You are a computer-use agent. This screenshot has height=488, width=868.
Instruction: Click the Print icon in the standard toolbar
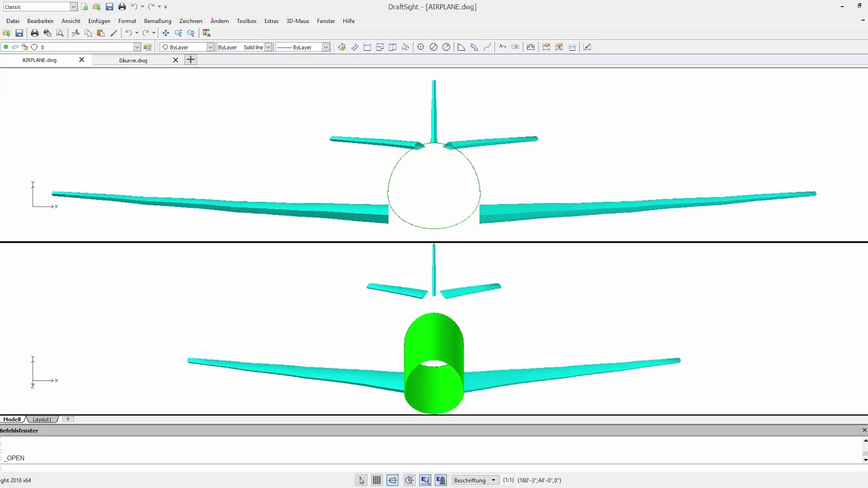pos(35,33)
